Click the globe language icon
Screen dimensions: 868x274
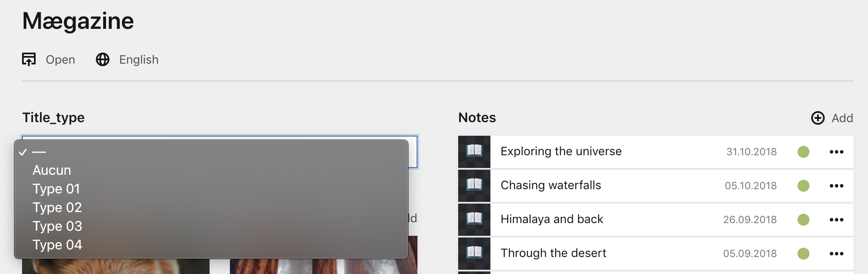[103, 59]
